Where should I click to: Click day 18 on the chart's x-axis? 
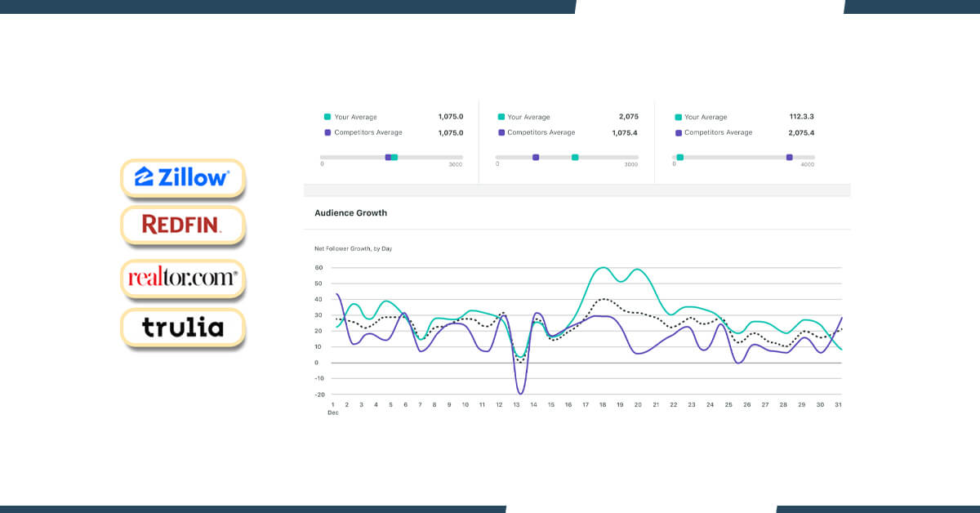[602, 404]
